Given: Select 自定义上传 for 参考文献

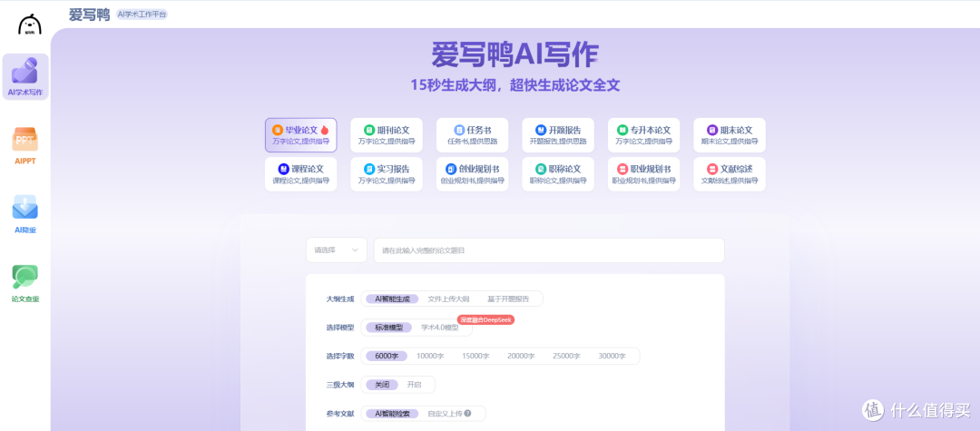Looking at the screenshot, I should point(445,413).
